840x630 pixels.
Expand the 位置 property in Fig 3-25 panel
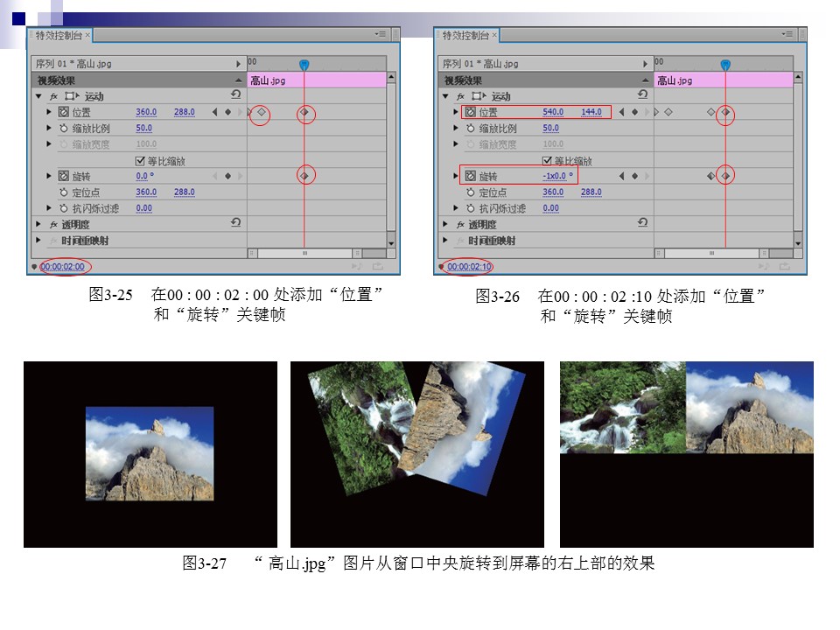[x=49, y=112]
